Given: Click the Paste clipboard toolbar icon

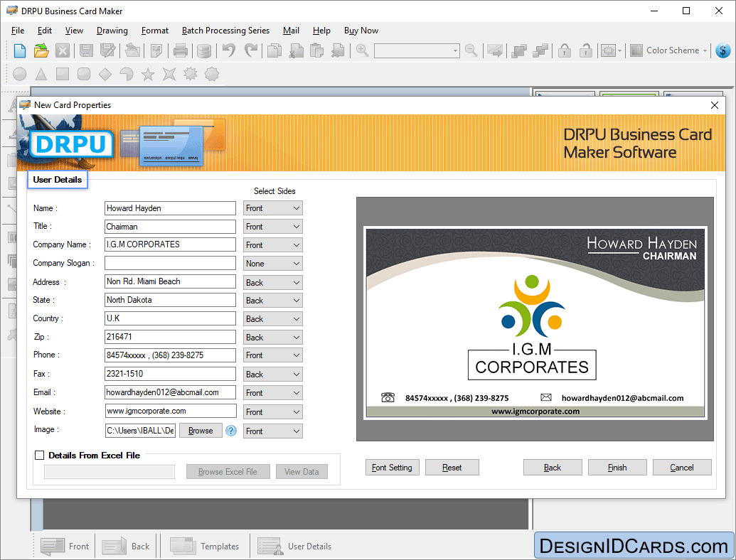Looking at the screenshot, I should [x=317, y=50].
